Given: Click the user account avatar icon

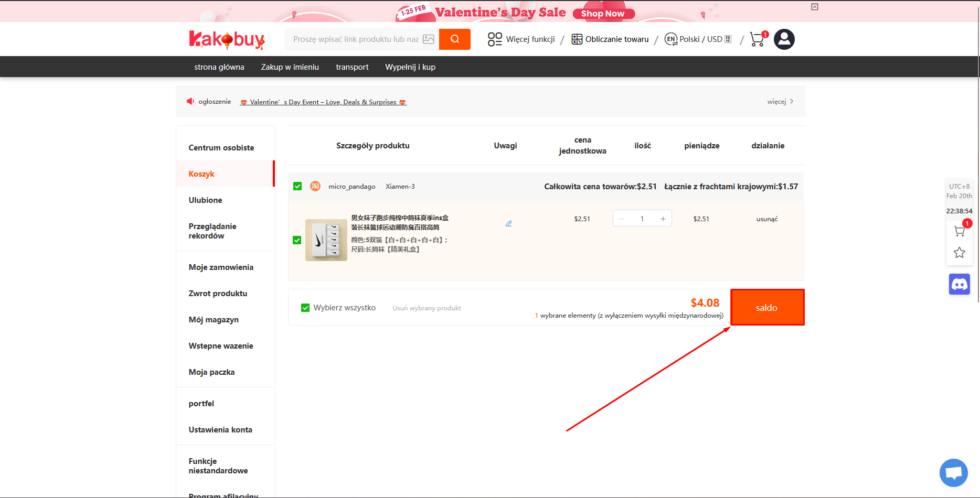Looking at the screenshot, I should pos(784,39).
